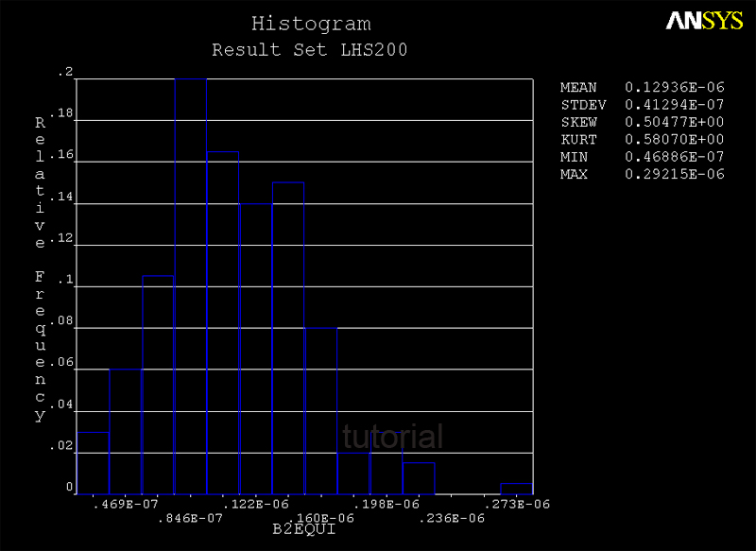Select the ".846E-07" x-axis label
The height and width of the screenshot is (551, 756).
point(191,518)
